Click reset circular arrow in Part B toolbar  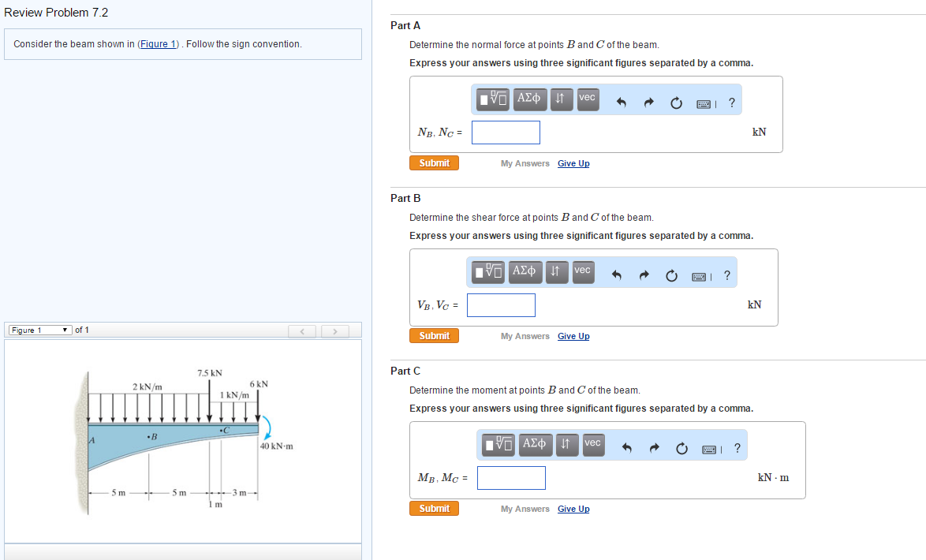(x=671, y=276)
